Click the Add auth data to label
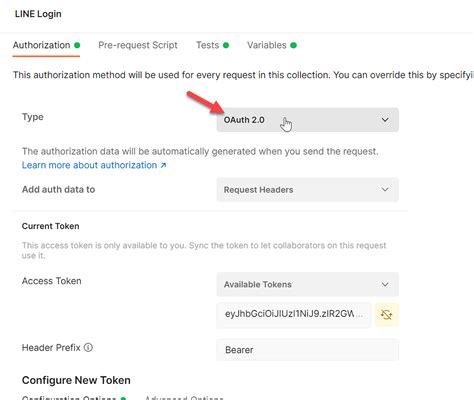Viewport: 474px width, 400px height. pos(58,189)
